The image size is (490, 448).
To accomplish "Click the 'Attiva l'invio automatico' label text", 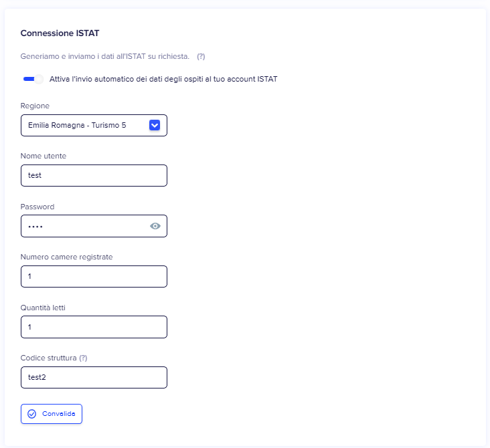I will pos(163,79).
